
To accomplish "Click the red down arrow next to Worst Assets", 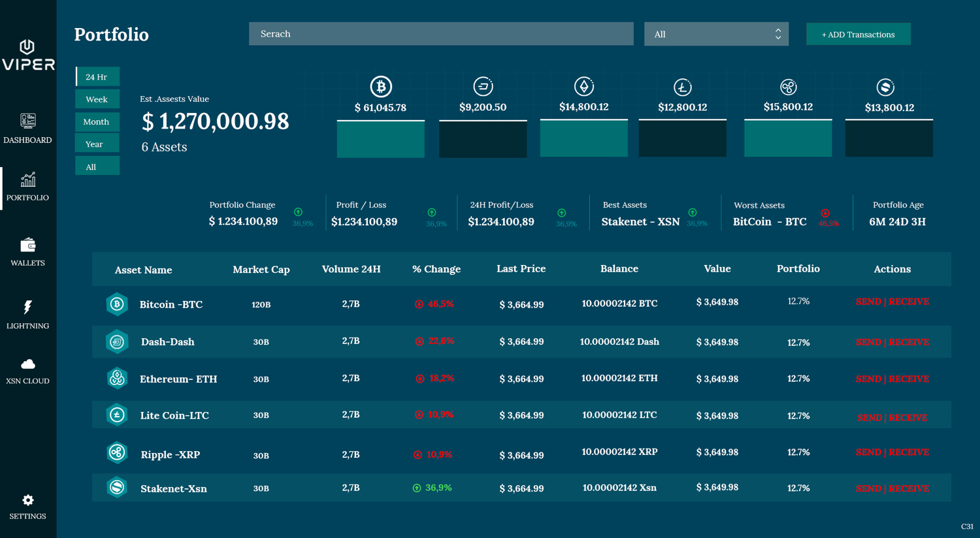I will tap(825, 213).
